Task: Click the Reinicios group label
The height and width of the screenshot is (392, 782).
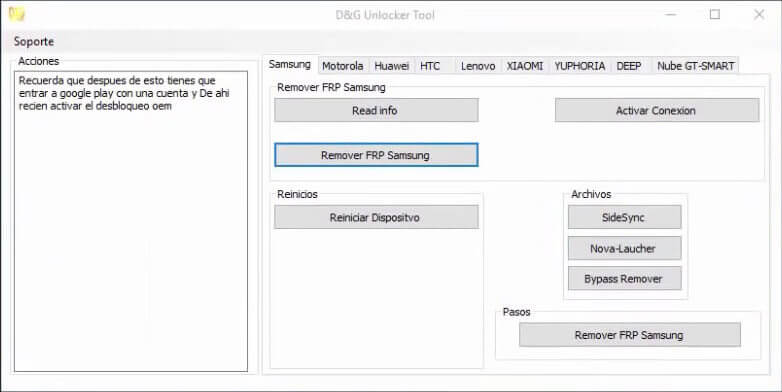Action: pos(297,194)
